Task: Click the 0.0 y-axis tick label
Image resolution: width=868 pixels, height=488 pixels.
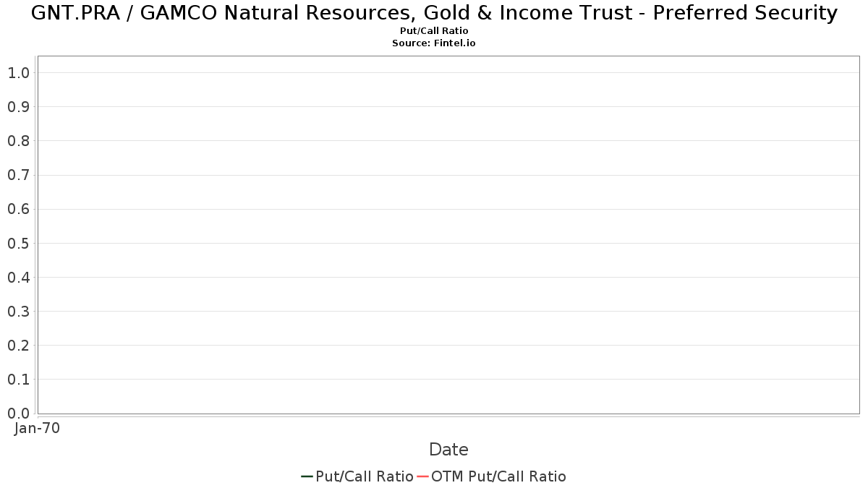Action: tap(18, 414)
